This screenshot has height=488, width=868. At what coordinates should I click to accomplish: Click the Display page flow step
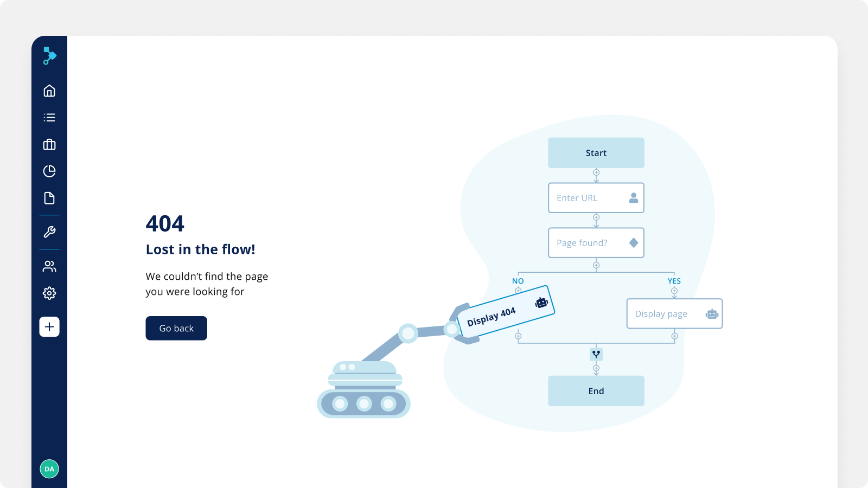point(674,314)
